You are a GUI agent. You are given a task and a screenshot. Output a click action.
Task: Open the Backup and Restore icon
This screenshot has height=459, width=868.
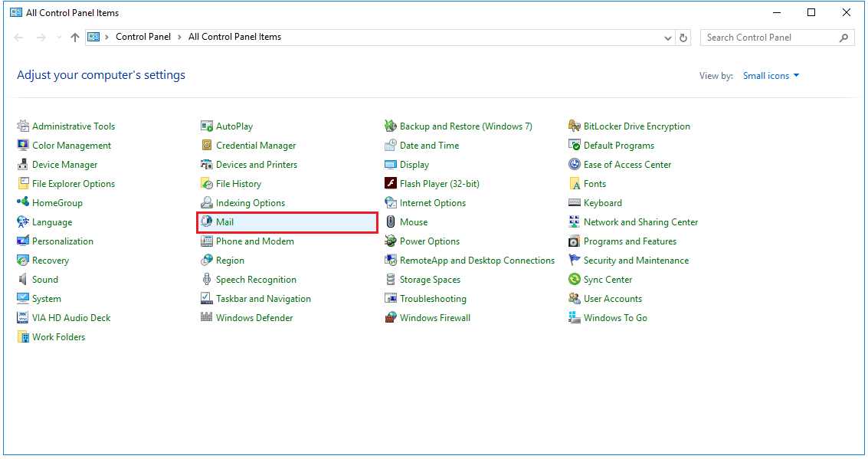coord(390,126)
